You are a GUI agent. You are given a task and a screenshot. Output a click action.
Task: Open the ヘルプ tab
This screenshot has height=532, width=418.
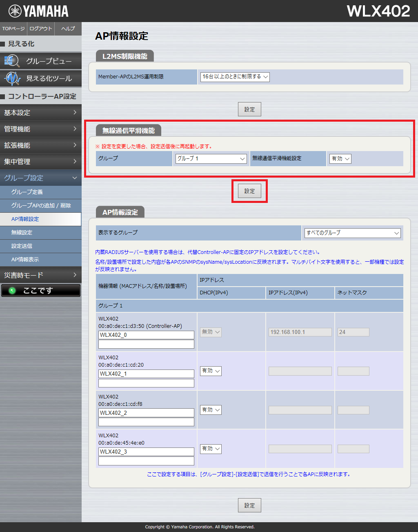point(68,29)
